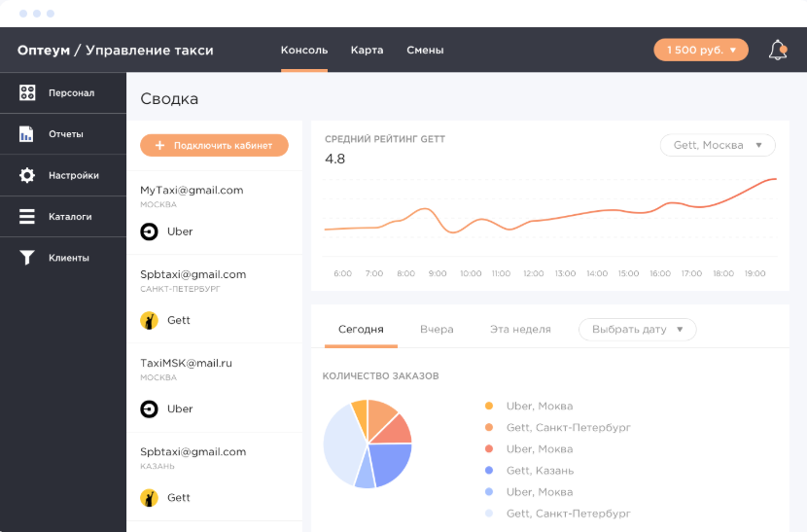807x532 pixels.
Task: Click blue Gett, Казань legend dot
Action: pos(488,471)
